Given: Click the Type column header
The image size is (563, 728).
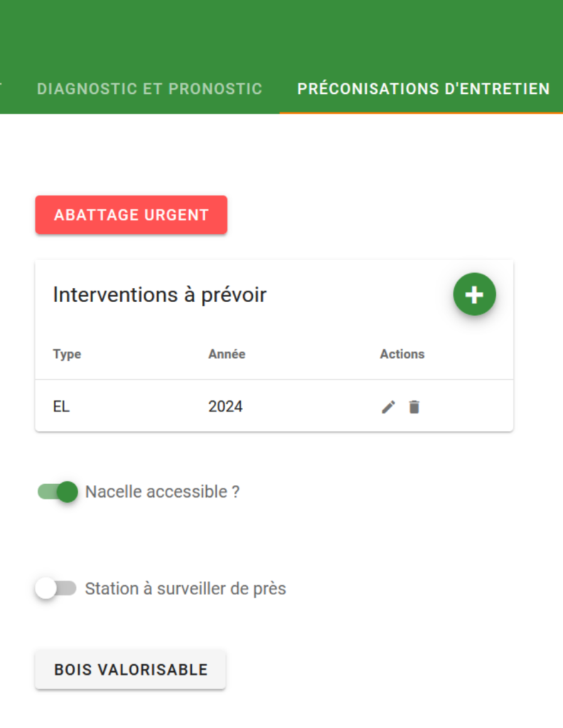Looking at the screenshot, I should pyautogui.click(x=67, y=354).
